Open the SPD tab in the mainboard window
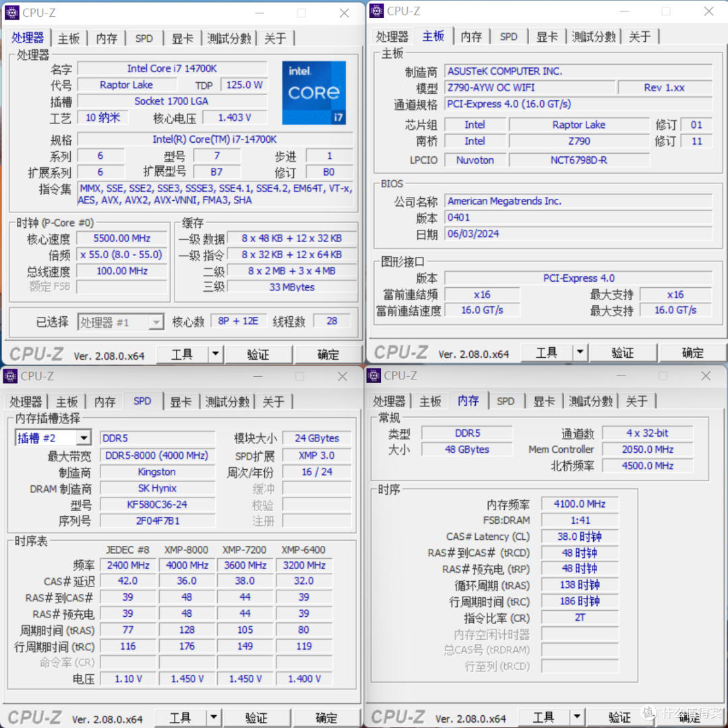The height and width of the screenshot is (728, 728). 509,36
